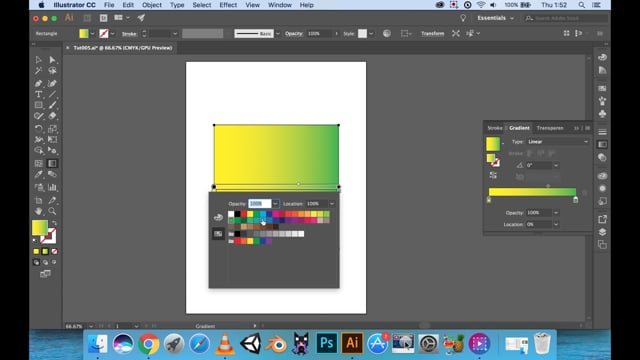Open Chrome from the Dock

coord(149,343)
